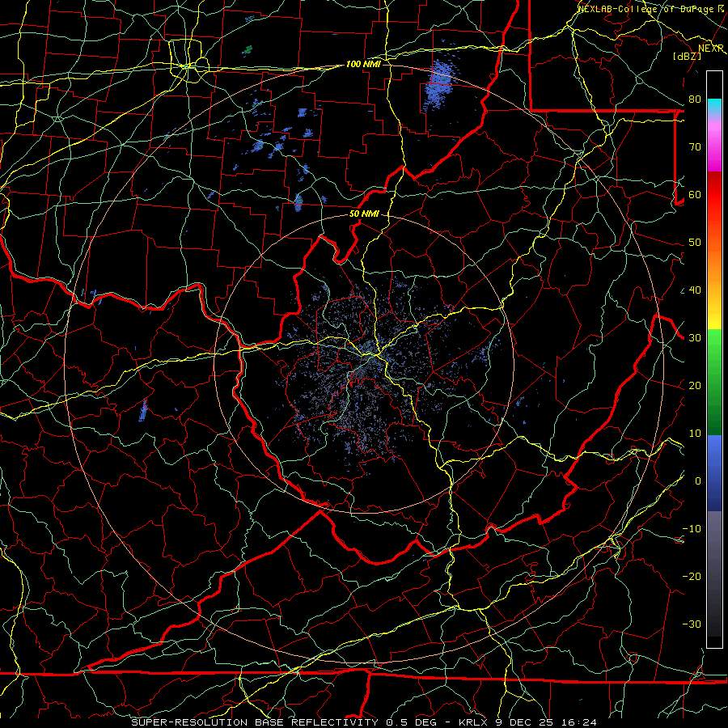The height and width of the screenshot is (728, 728).
Task: Click the "0.5 DEG" elevation text in footer
Action: click(412, 722)
